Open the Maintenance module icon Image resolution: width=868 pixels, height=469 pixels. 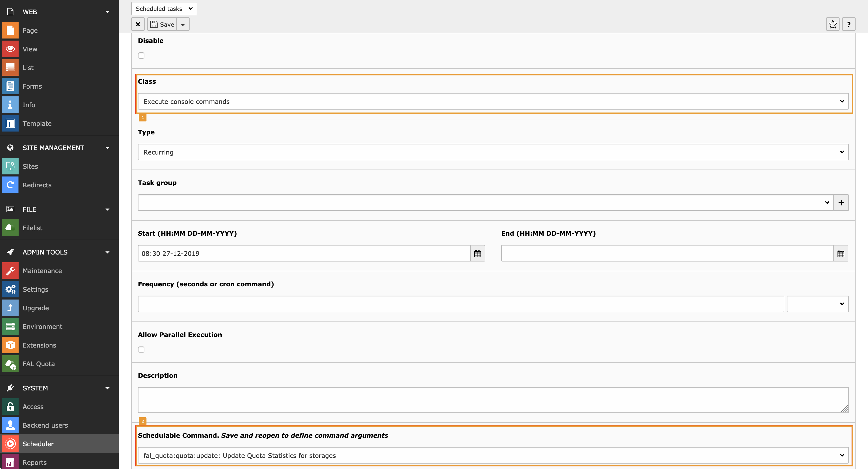(10, 271)
